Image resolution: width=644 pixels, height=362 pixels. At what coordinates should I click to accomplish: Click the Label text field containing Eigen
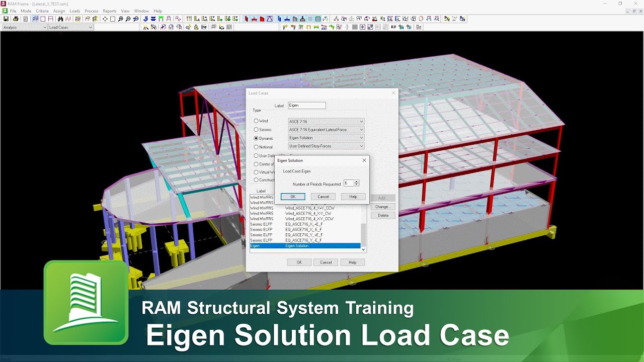point(306,106)
